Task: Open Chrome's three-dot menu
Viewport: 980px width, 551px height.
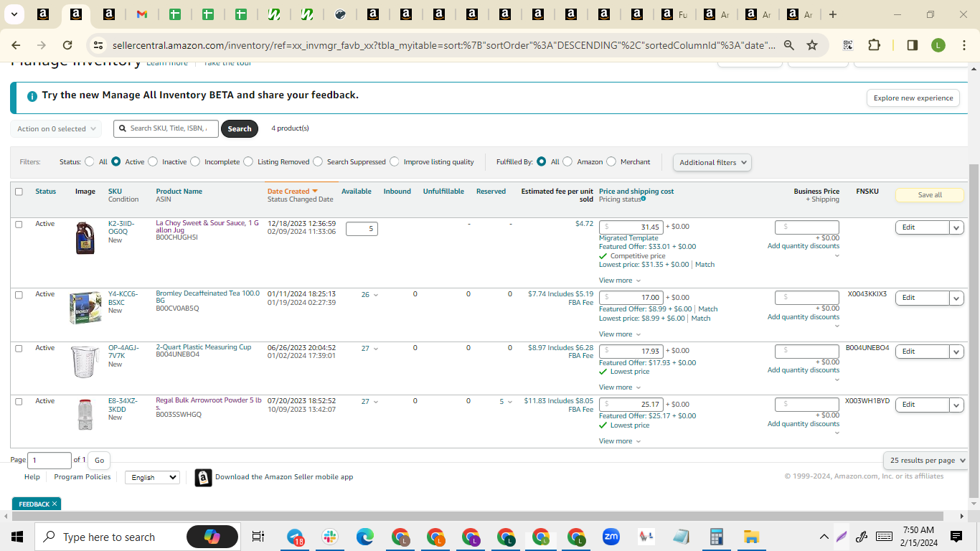Action: point(963,45)
